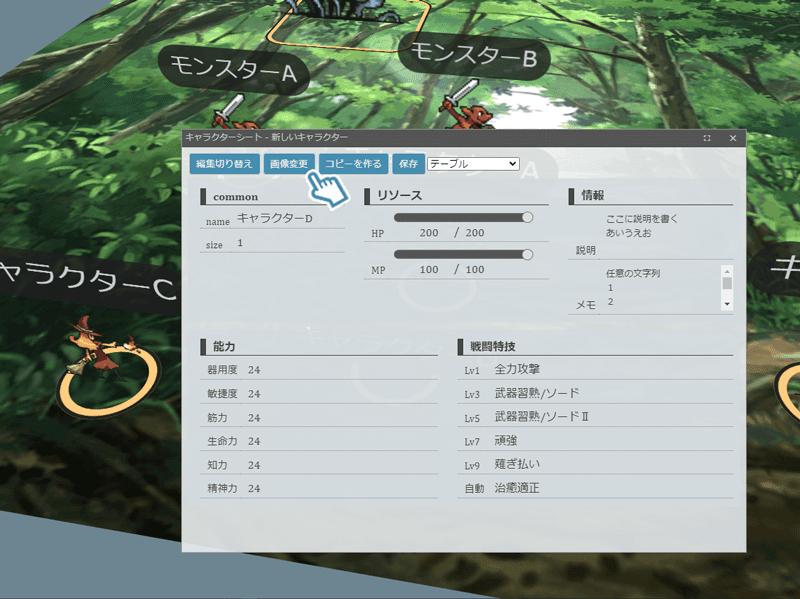Click the memo scrollbar down arrow
Image resolution: width=800 pixels, height=599 pixels.
pos(727,304)
